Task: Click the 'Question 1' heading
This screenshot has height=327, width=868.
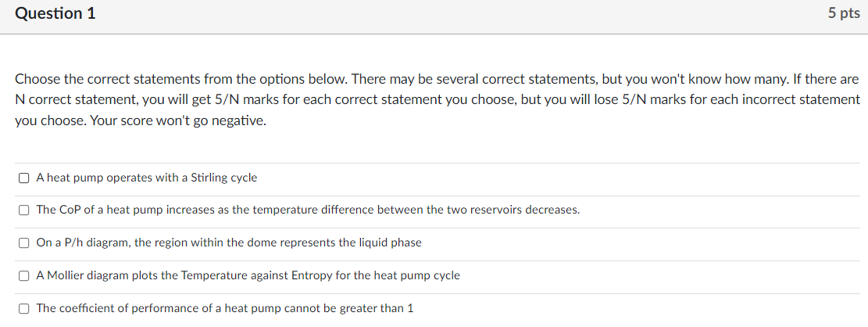Action: tap(55, 14)
